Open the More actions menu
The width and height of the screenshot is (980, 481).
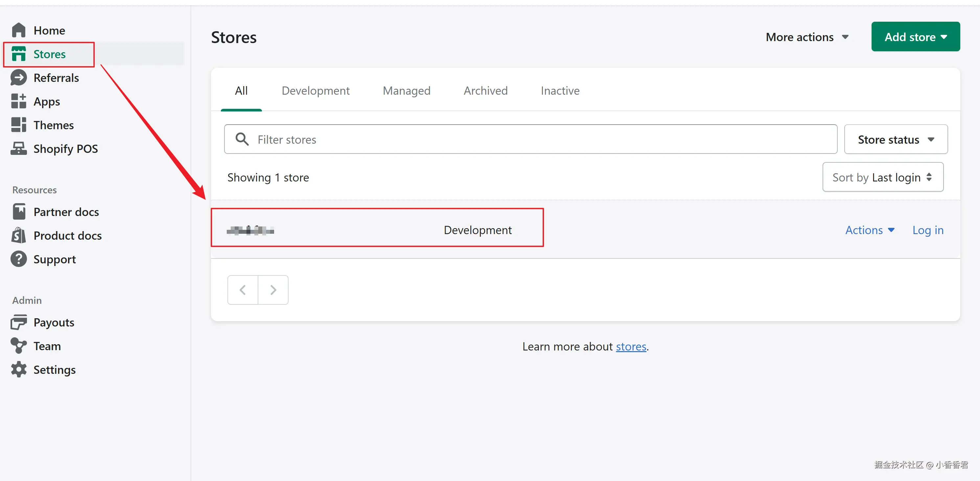coord(806,37)
